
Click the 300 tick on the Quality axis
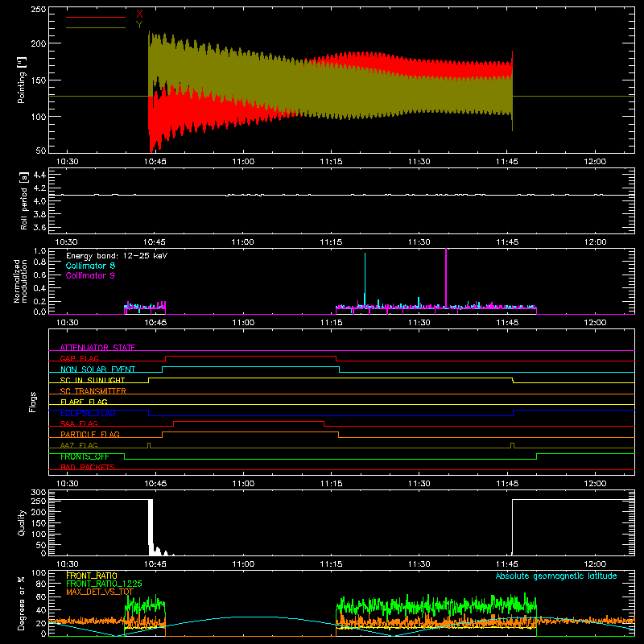coord(38,493)
